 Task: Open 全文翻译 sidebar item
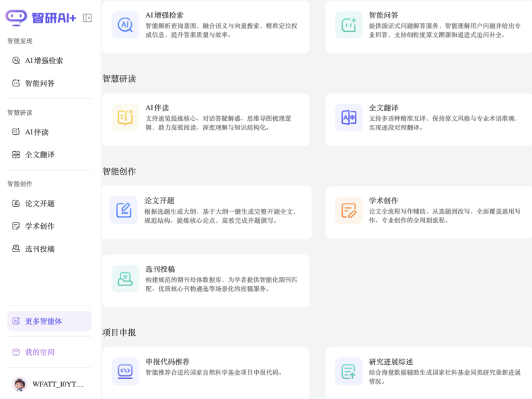39,155
